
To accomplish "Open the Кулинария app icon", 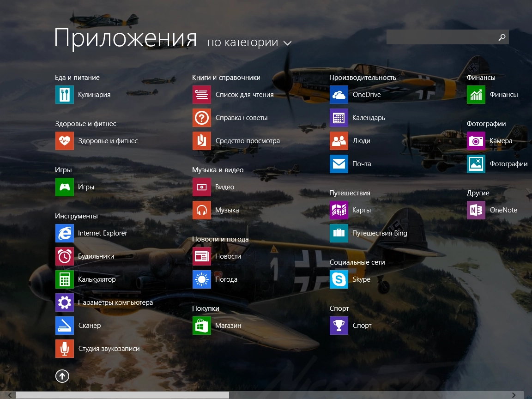I will (65, 95).
